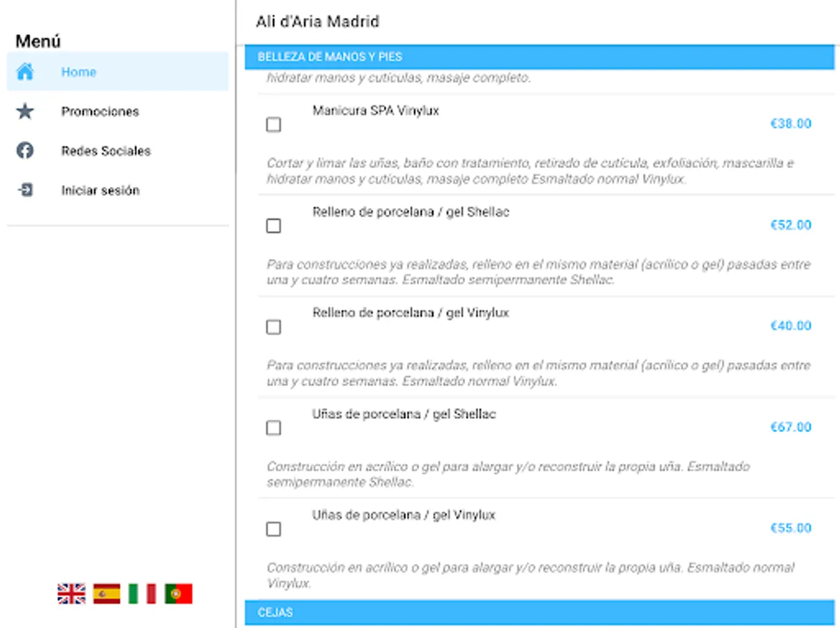Open the Promociones menu item
Image resolution: width=840 pixels, height=628 pixels.
(x=100, y=112)
